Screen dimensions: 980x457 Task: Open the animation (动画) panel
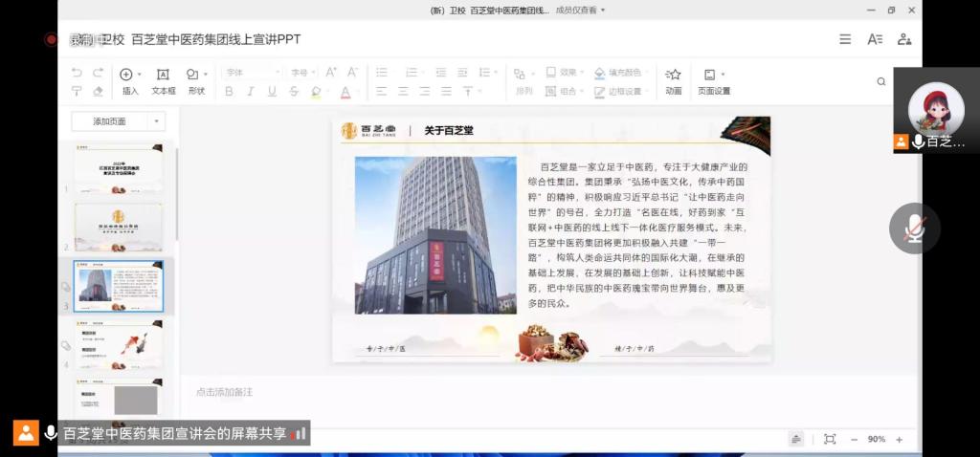click(673, 80)
